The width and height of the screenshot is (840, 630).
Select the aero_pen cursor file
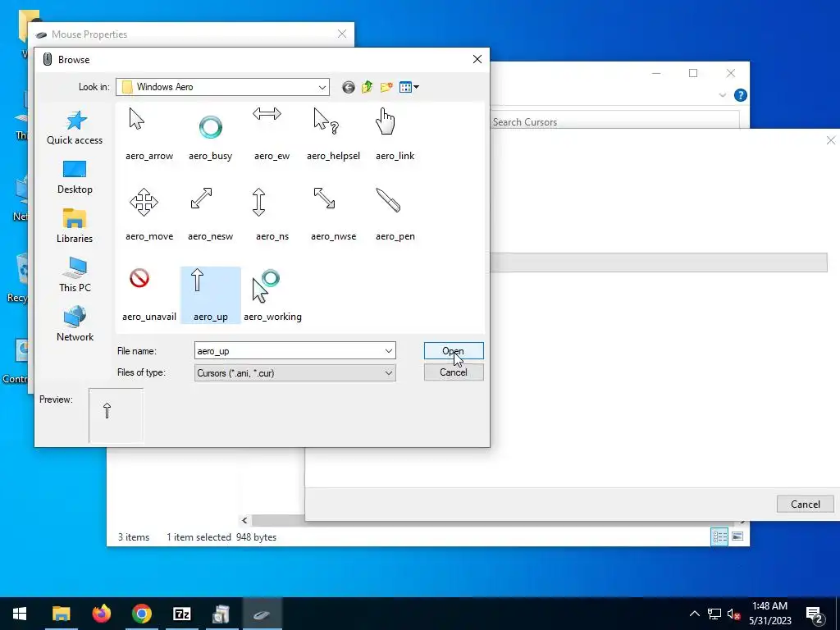pos(395,214)
